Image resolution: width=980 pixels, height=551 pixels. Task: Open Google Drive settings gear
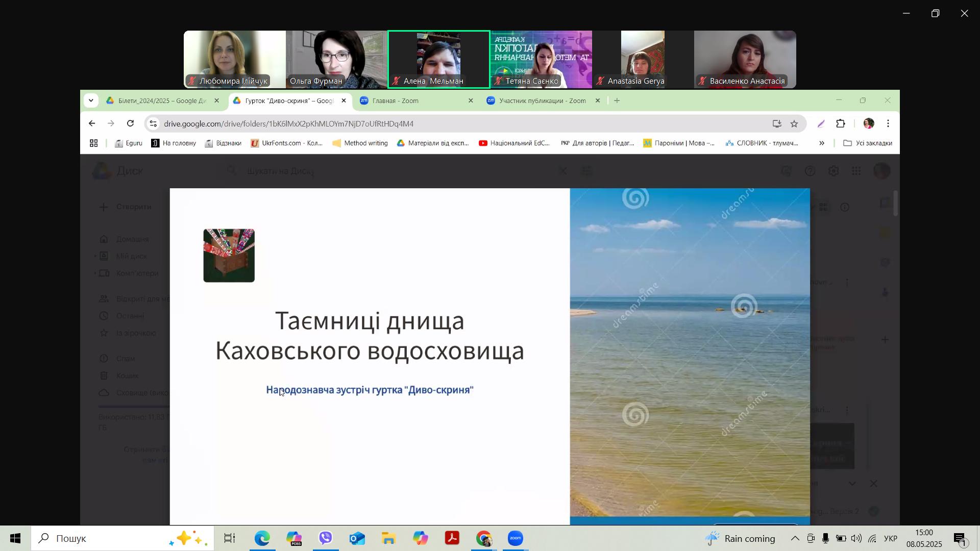834,171
